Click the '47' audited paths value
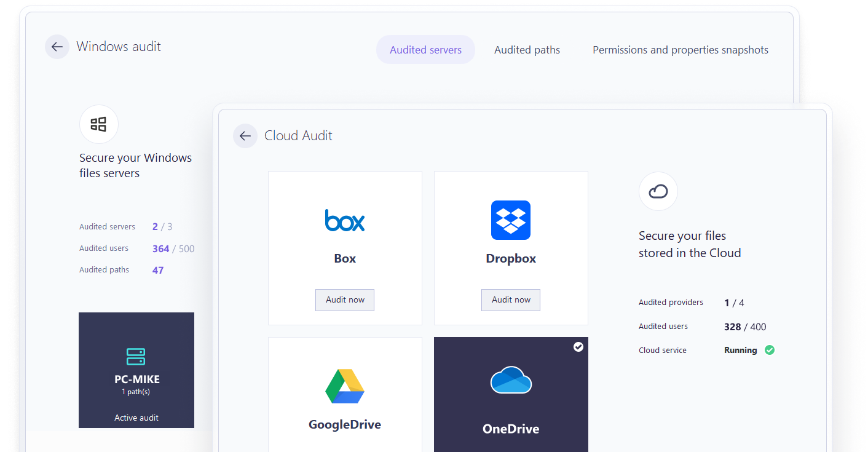Screen dimensions: 868x452 (158, 270)
